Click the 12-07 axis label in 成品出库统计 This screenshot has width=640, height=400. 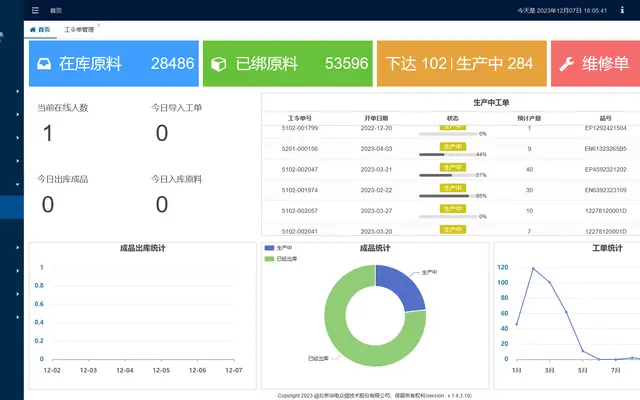[x=233, y=370]
